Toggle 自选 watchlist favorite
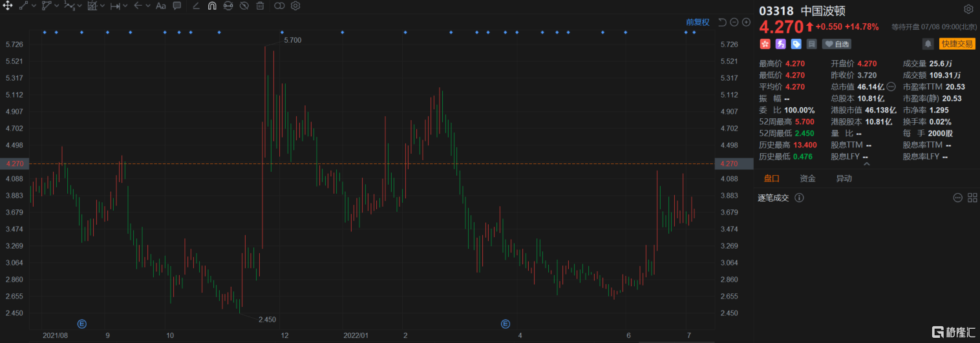The width and height of the screenshot is (980, 343). 836,44
